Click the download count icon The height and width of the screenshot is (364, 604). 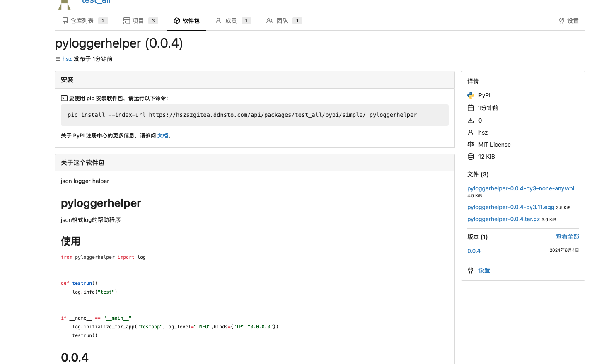tap(471, 121)
